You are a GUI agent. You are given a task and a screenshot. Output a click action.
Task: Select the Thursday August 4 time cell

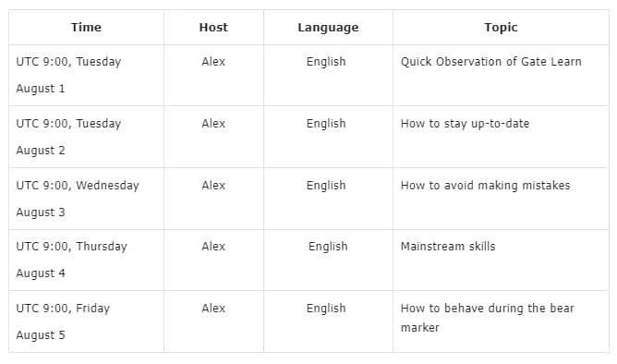(x=86, y=261)
